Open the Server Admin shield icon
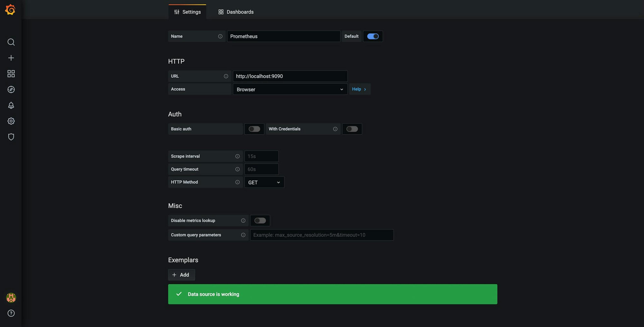This screenshot has width=644, height=327. pos(11,137)
